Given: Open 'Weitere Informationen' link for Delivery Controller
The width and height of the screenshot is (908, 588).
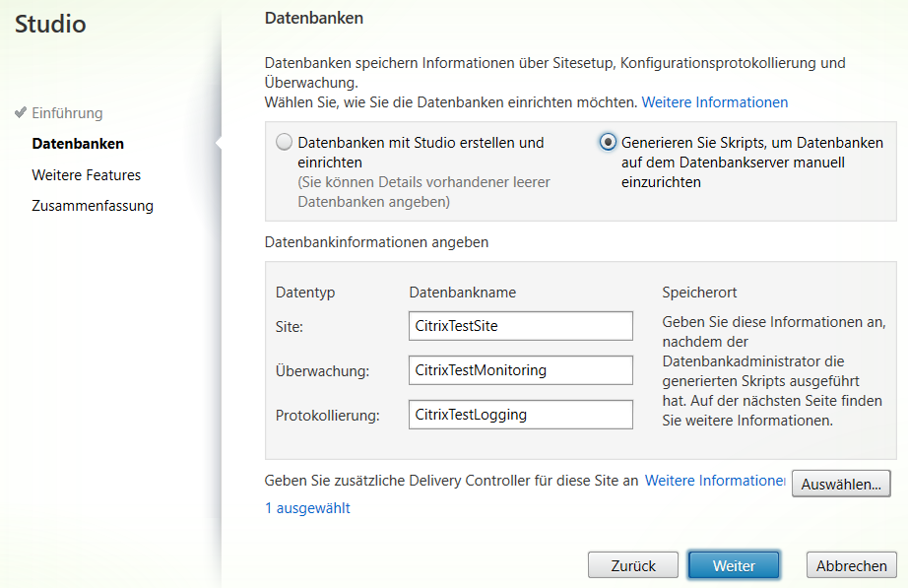Looking at the screenshot, I should pos(714,481).
